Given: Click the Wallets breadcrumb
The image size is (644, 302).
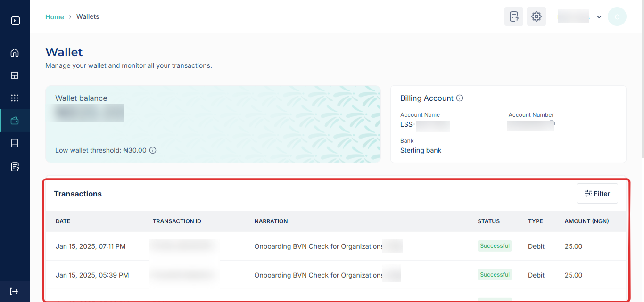Looking at the screenshot, I should (88, 16).
